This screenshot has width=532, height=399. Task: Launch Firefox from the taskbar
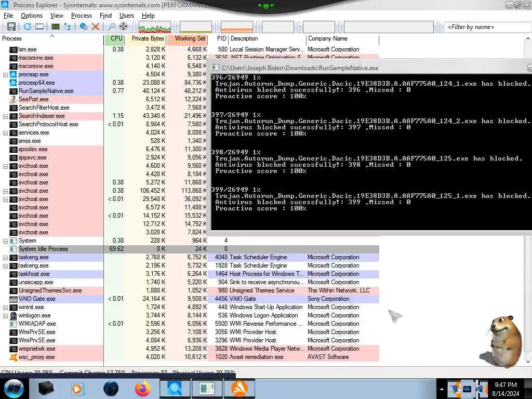click(x=143, y=389)
